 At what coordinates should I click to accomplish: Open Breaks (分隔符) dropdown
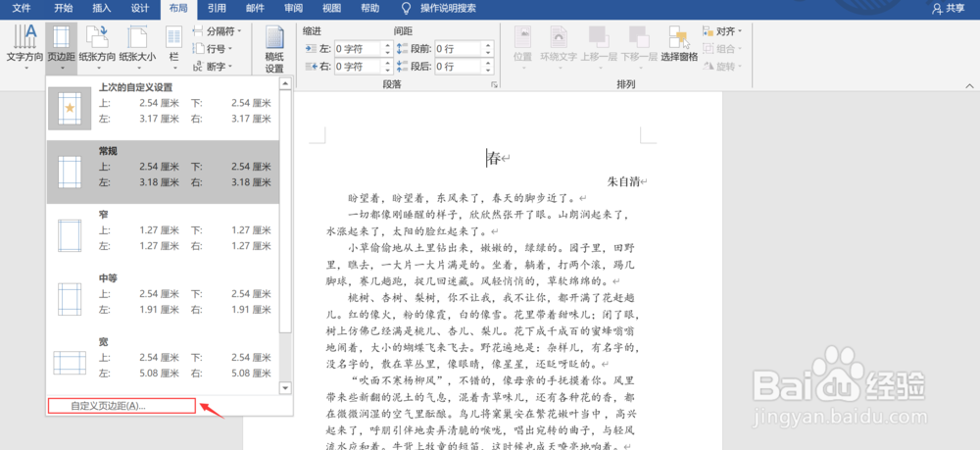click(x=217, y=30)
